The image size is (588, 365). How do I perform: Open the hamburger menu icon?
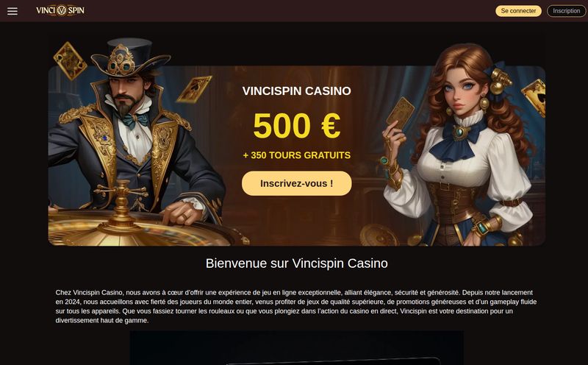point(12,11)
